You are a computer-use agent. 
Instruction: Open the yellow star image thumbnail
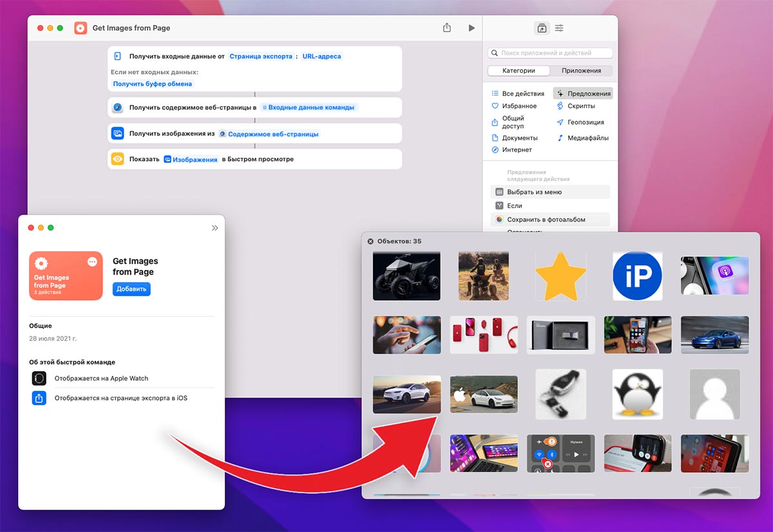click(x=560, y=276)
